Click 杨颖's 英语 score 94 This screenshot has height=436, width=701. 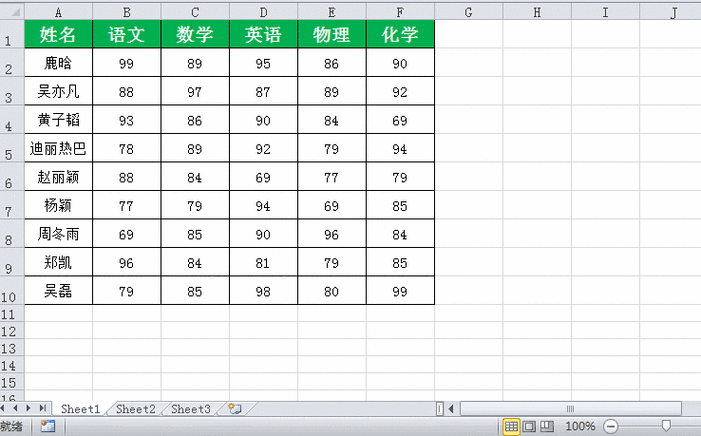(x=263, y=206)
